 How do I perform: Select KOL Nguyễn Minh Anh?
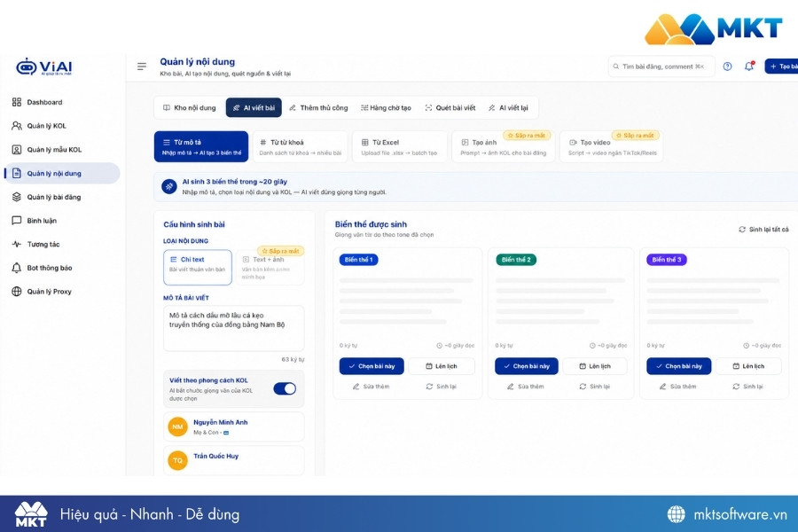pos(233,426)
